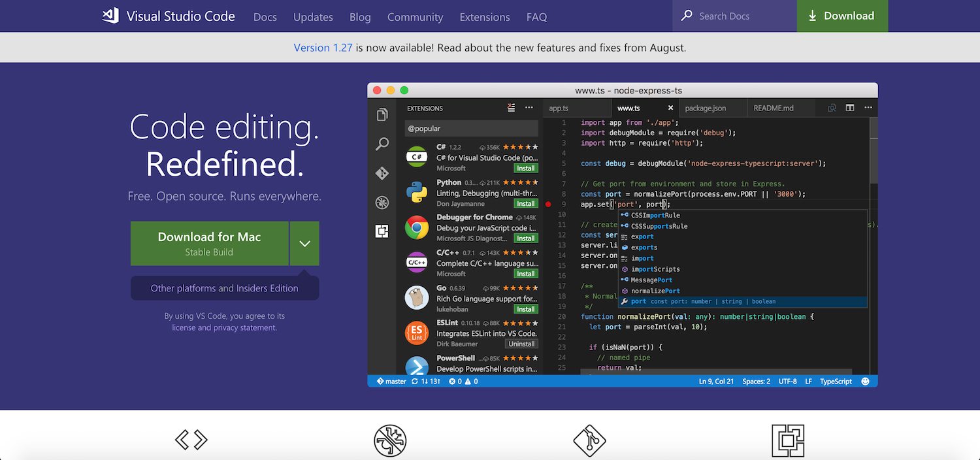Open the Search icon in activity bar
This screenshot has width=980, height=460.
[382, 144]
